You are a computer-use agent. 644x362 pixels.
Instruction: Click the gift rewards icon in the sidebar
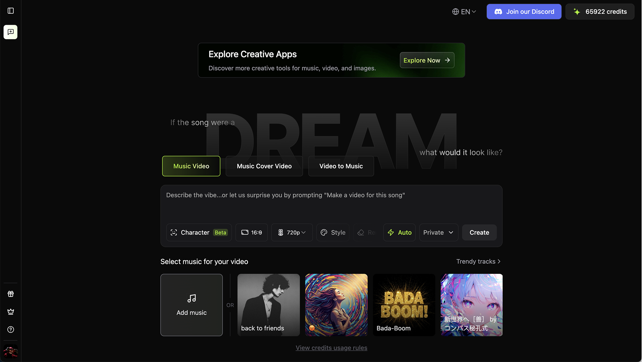point(10,294)
